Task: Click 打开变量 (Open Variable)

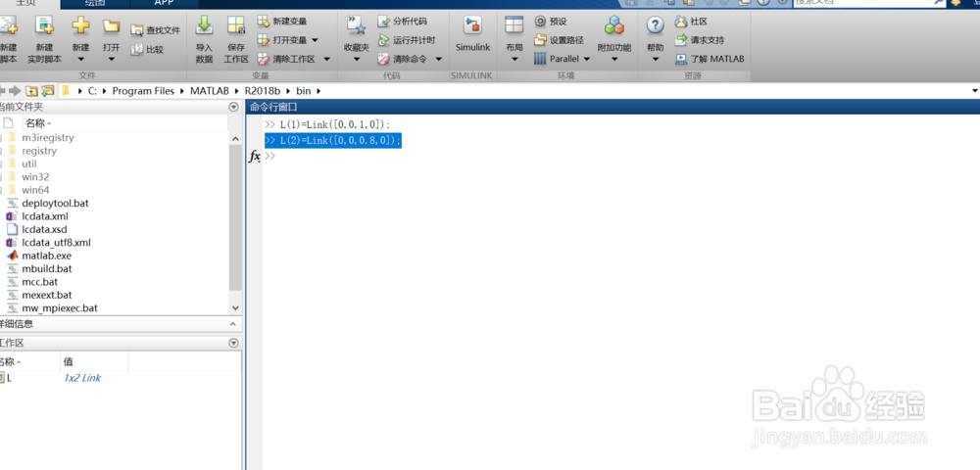Action: [x=282, y=40]
